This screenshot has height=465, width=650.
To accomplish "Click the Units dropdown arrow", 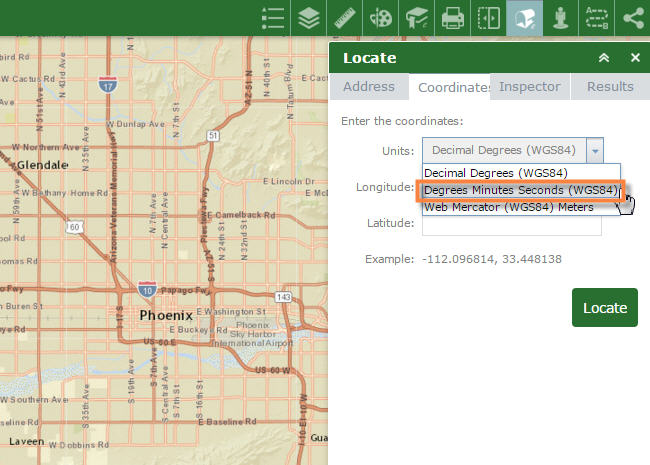I will 595,150.
